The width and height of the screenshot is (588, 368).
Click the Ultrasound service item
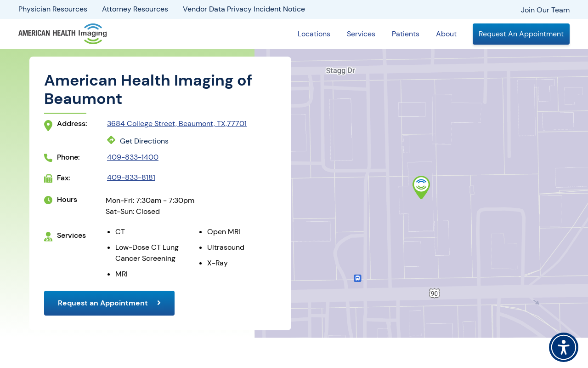[x=226, y=247]
